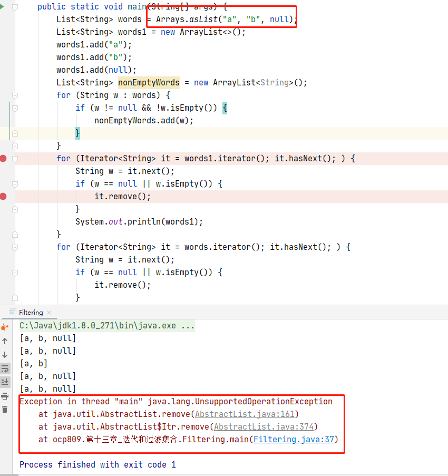Jump to Filtering.java:37 from the stack trace
Viewport: 448px width, 476px height.
(x=294, y=439)
